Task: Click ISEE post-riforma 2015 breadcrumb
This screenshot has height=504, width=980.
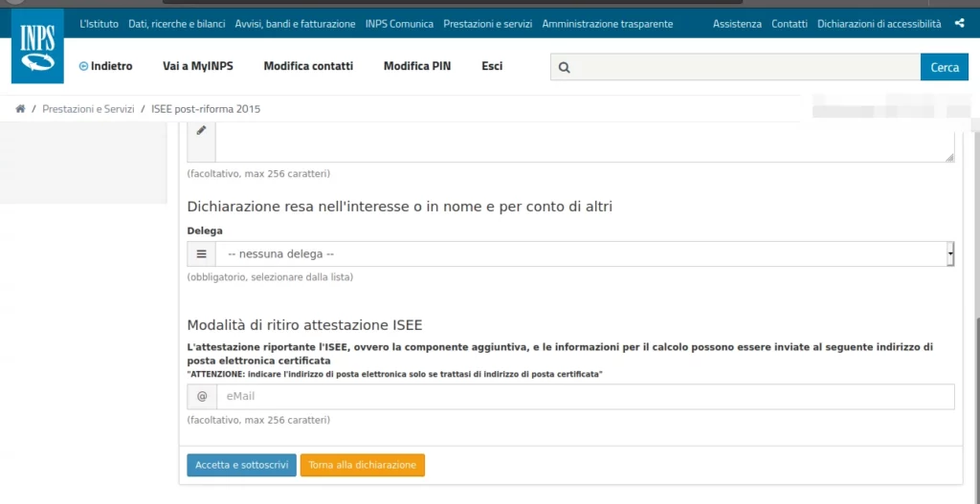Action: 206,109
